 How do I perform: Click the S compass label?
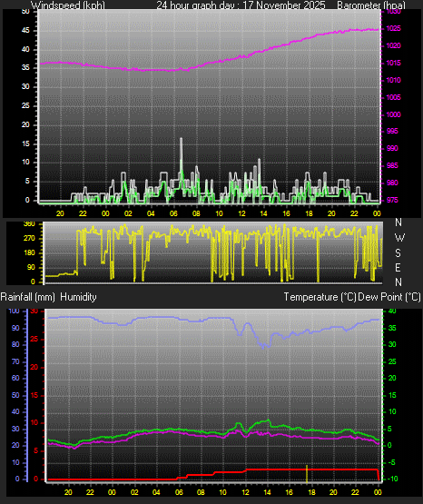click(x=398, y=253)
